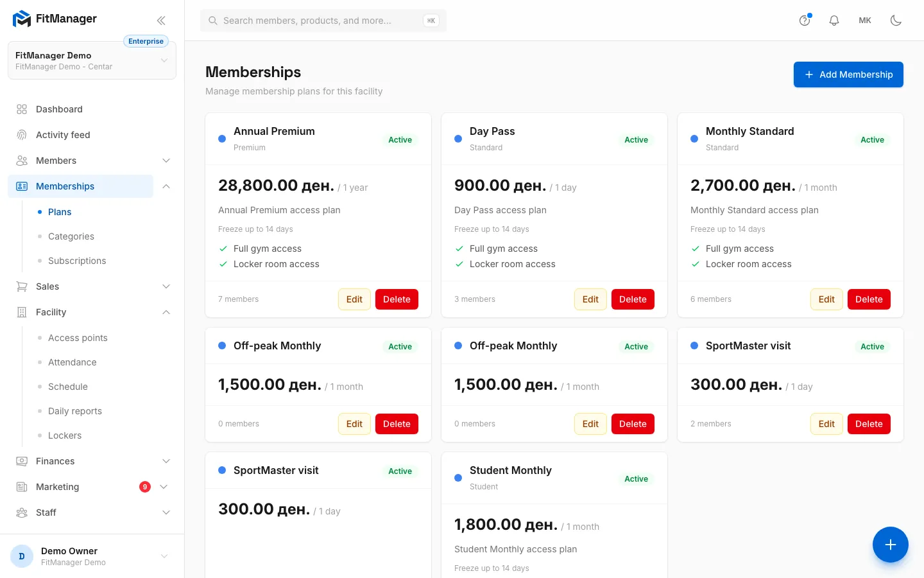Click the Facility building icon
924x578 pixels.
point(22,312)
